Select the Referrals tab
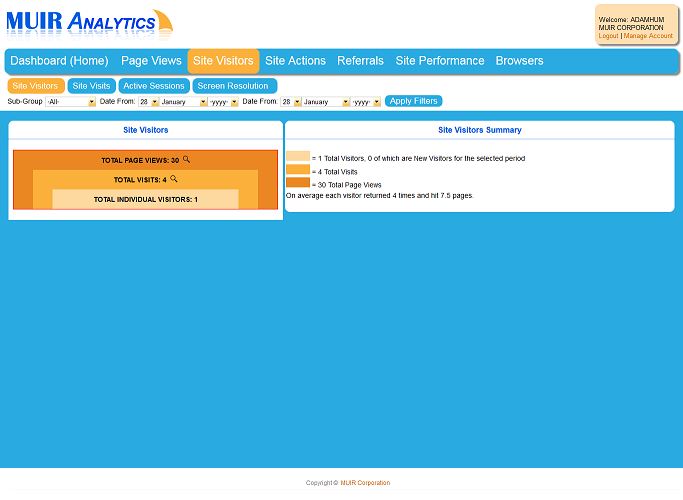This screenshot has width=683, height=500. [360, 61]
